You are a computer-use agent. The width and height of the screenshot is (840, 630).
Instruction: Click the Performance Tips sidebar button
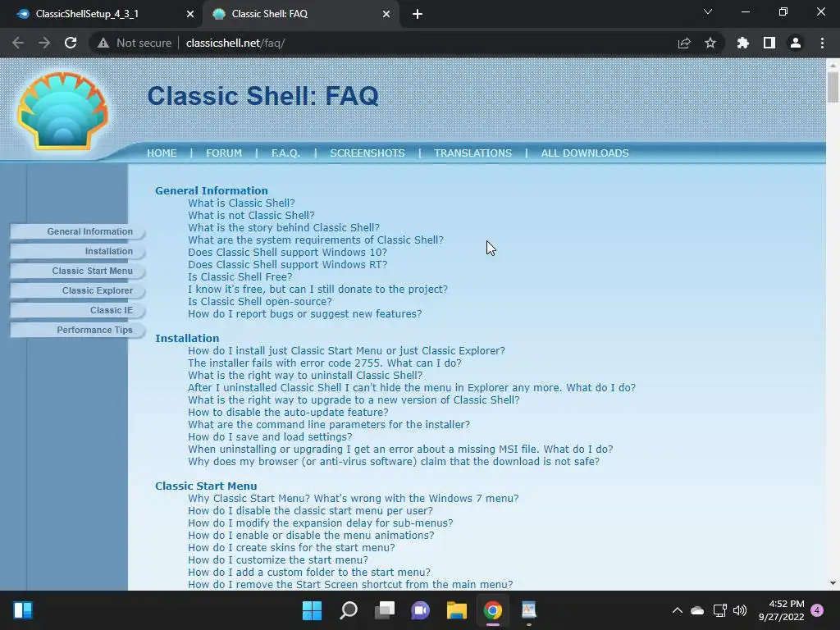(78, 330)
